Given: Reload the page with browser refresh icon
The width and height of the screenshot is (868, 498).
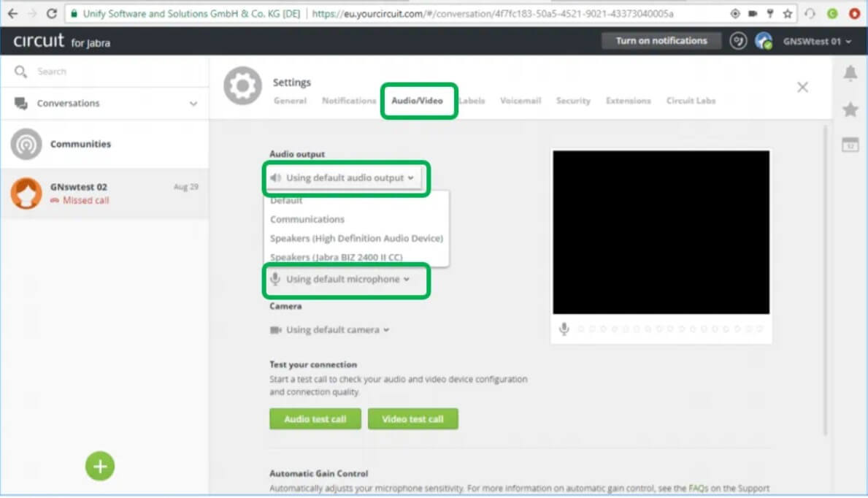Looking at the screenshot, I should (x=52, y=14).
